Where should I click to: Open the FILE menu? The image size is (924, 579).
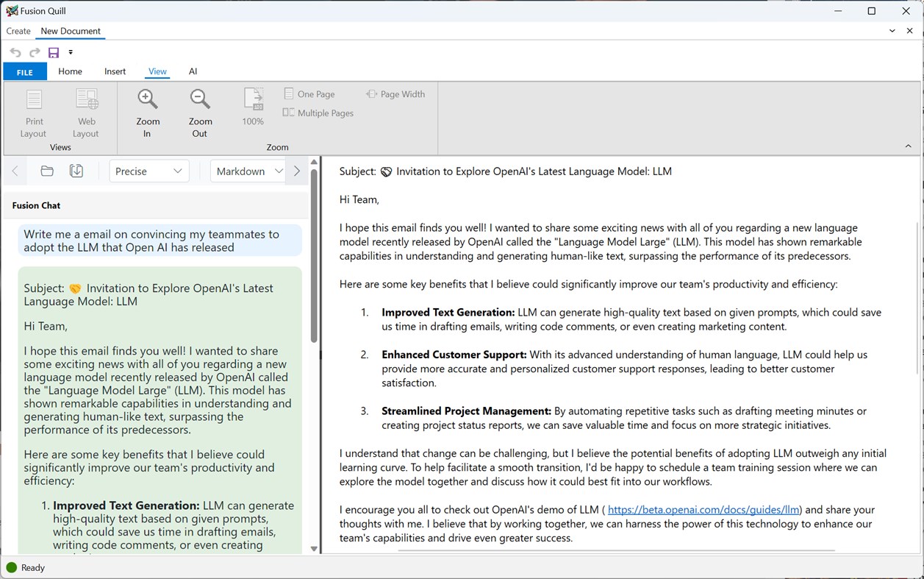[24, 71]
